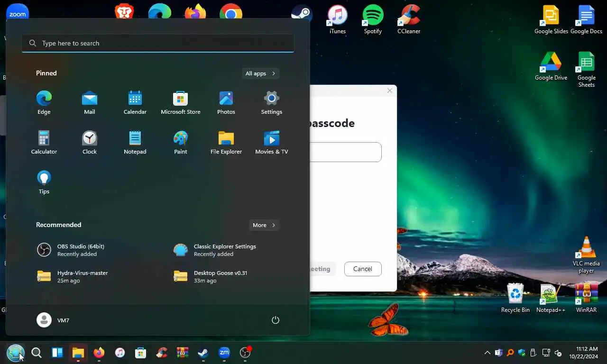
Task: Click the Start menu search box
Action: pos(157,43)
